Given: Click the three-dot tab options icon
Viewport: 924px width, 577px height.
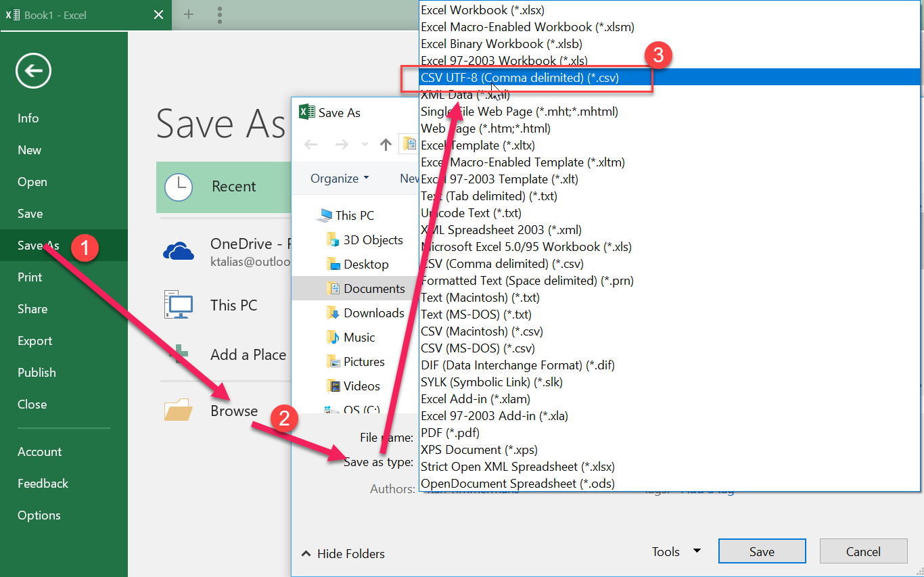Looking at the screenshot, I should point(220,14).
